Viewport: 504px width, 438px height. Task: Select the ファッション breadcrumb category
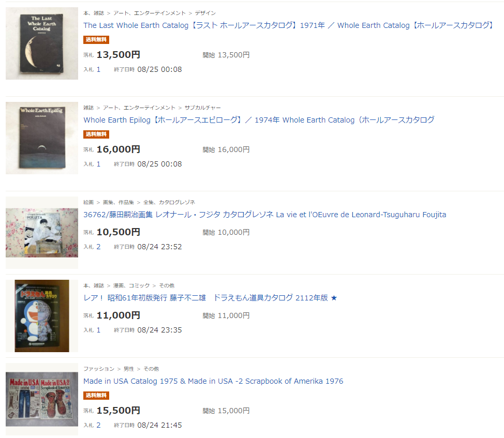pyautogui.click(x=99, y=369)
